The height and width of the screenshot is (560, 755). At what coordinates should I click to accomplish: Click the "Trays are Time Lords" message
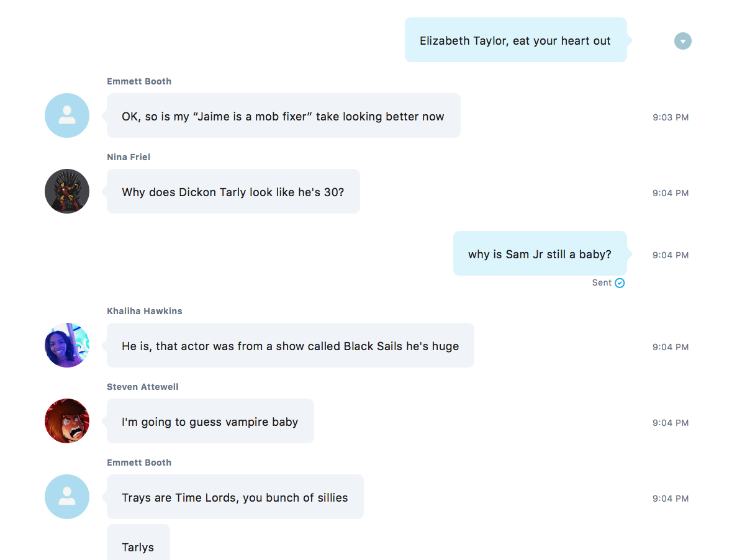[235, 497]
